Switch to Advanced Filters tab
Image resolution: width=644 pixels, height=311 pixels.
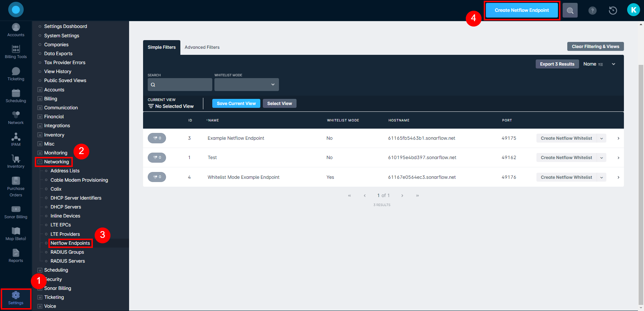[x=202, y=47]
